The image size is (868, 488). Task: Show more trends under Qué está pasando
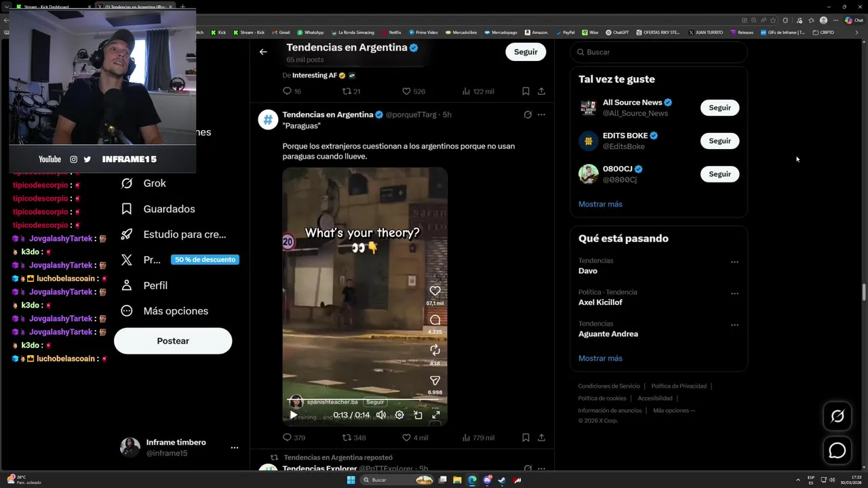click(x=600, y=359)
